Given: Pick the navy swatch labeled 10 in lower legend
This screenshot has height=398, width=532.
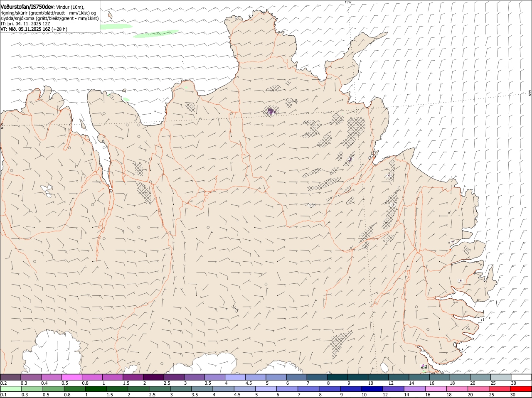Looking at the screenshot, I should pos(372,389).
